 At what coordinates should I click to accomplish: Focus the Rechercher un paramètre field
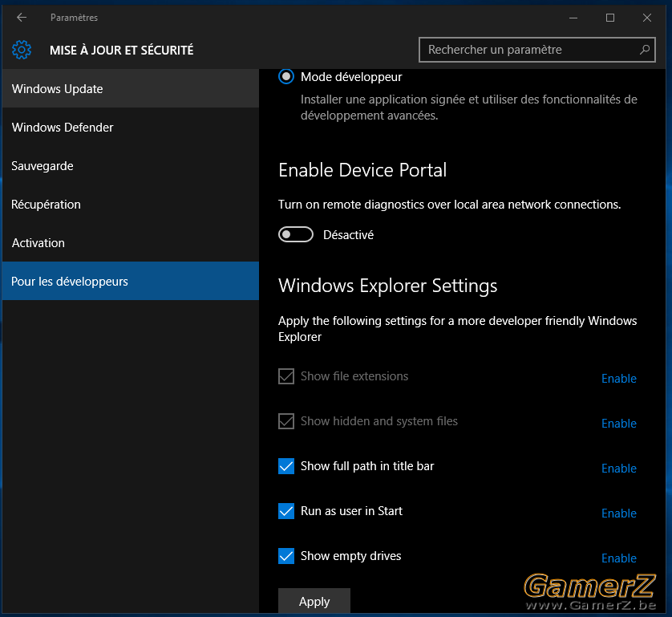tap(536, 50)
